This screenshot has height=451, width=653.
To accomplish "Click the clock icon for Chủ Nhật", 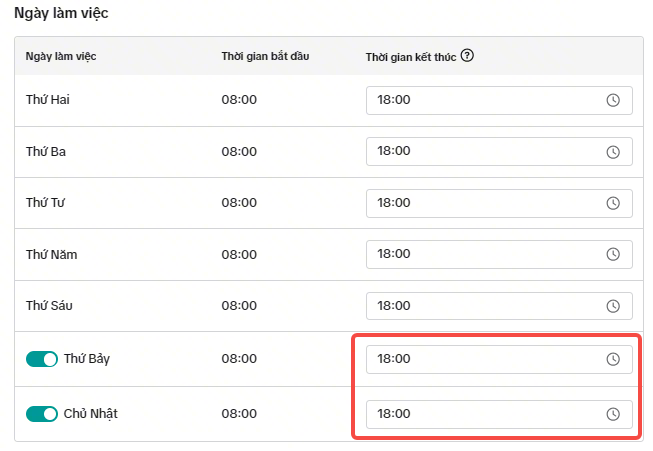I will pyautogui.click(x=614, y=414).
